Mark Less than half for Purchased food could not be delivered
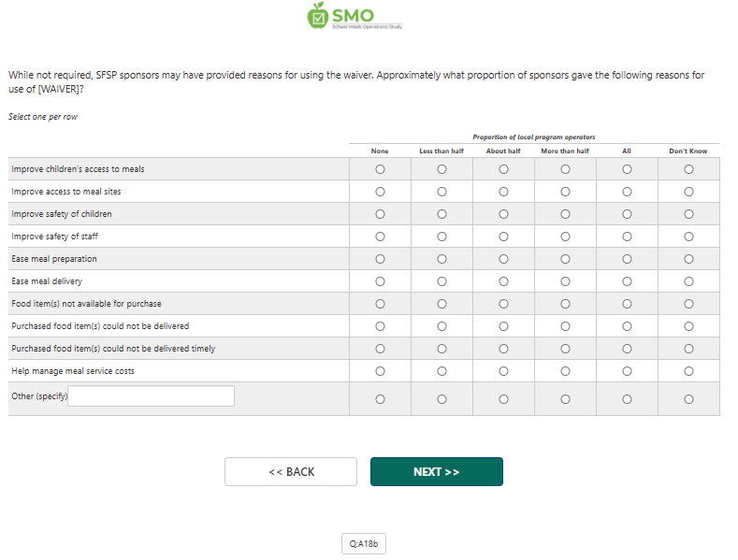Image resolution: width=738 pixels, height=560 pixels. pos(441,326)
